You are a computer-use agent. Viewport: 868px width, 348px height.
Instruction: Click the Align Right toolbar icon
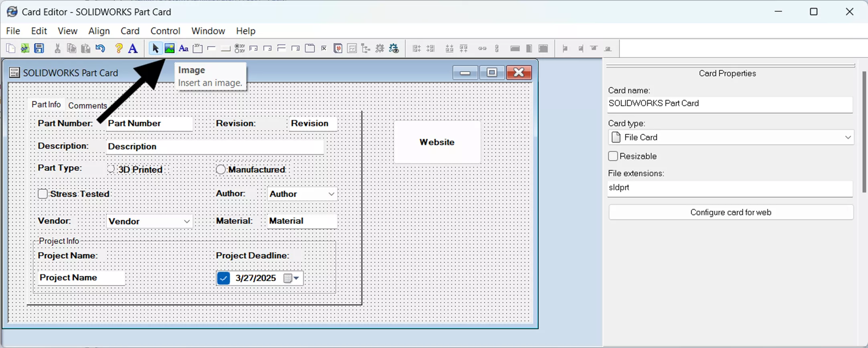click(431, 48)
